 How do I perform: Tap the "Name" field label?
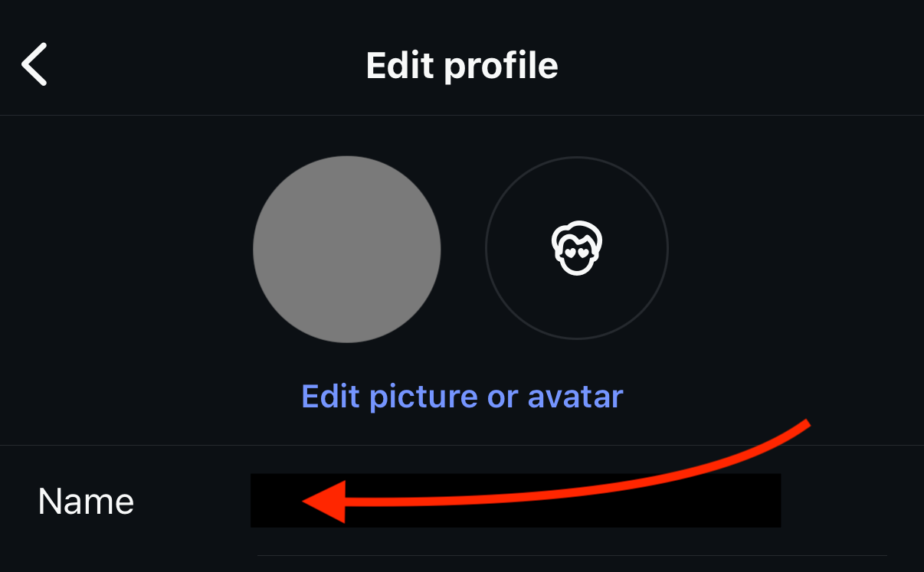pyautogui.click(x=86, y=502)
